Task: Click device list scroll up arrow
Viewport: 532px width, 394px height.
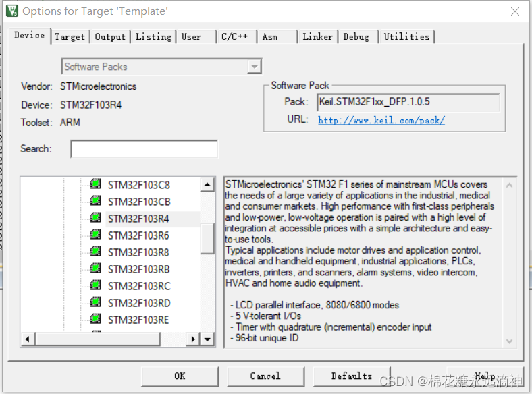Action: coord(207,185)
